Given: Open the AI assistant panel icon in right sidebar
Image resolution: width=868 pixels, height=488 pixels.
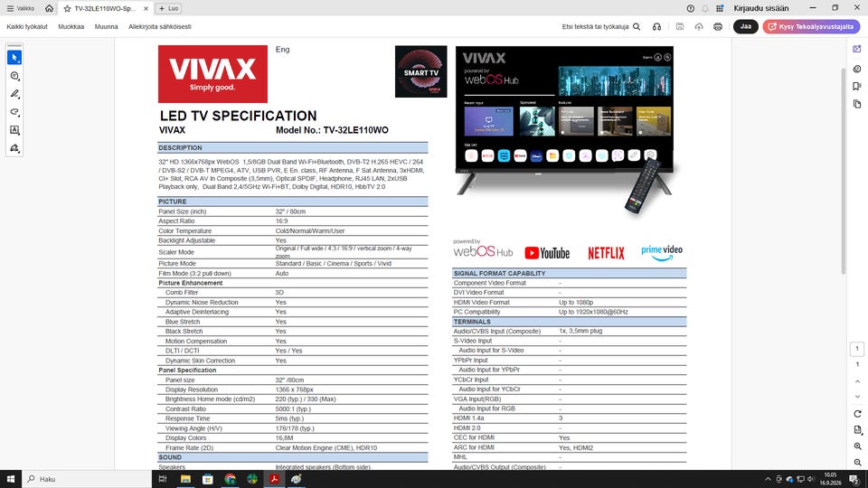Looking at the screenshot, I should coord(857,49).
